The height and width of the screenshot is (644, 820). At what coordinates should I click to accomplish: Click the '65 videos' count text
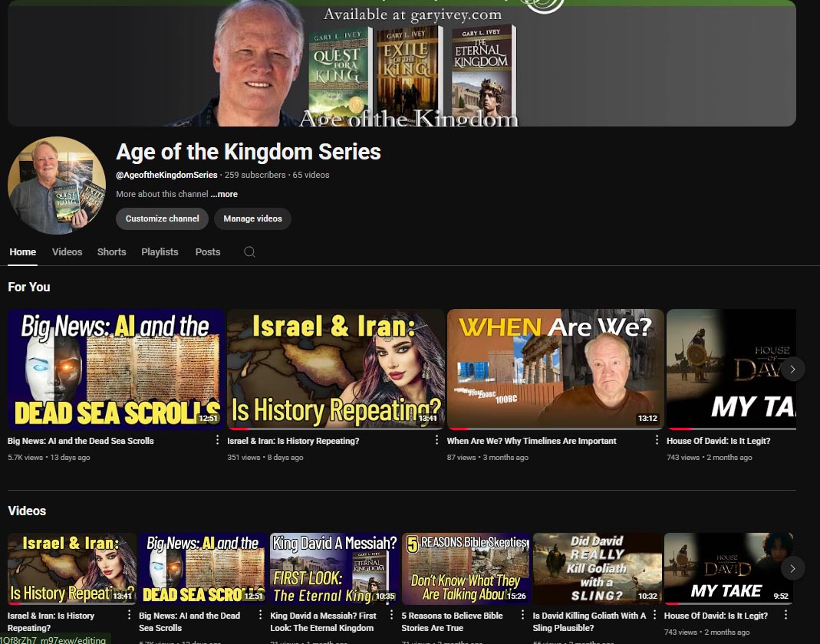click(x=311, y=175)
